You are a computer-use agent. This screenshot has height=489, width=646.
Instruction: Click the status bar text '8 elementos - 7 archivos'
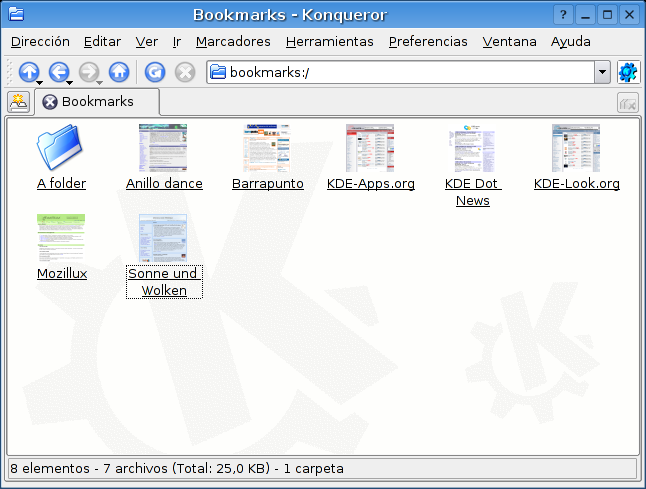(x=89, y=468)
